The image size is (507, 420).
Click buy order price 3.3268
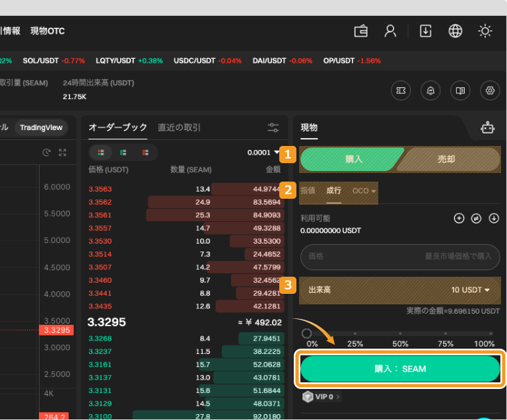pyautogui.click(x=100, y=339)
